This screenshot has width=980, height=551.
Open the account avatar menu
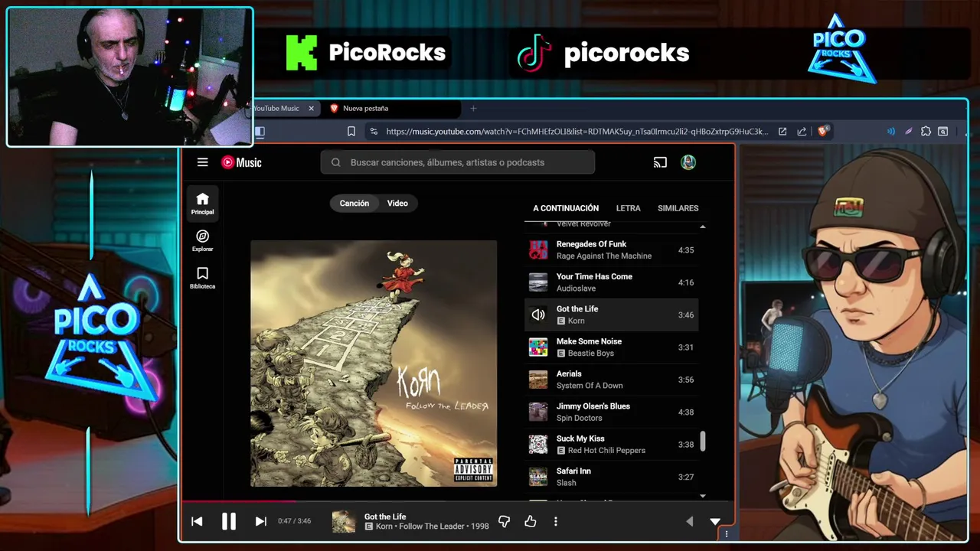pos(688,162)
